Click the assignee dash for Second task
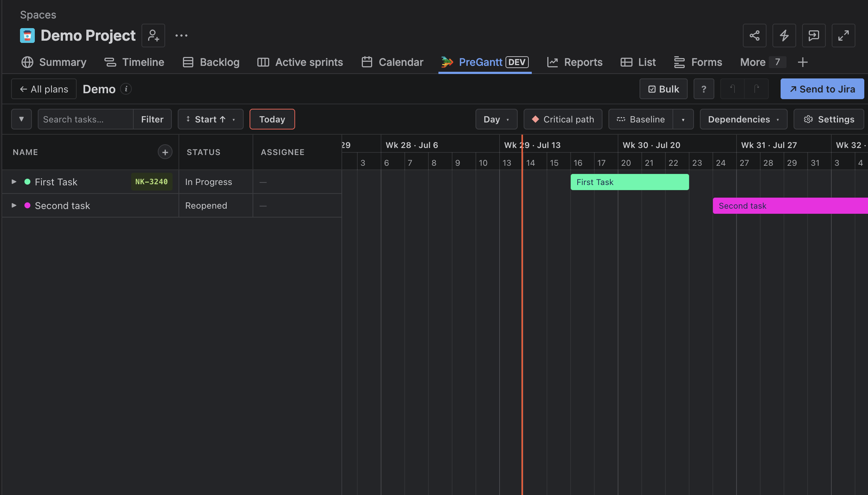The width and height of the screenshot is (868, 495). (263, 206)
